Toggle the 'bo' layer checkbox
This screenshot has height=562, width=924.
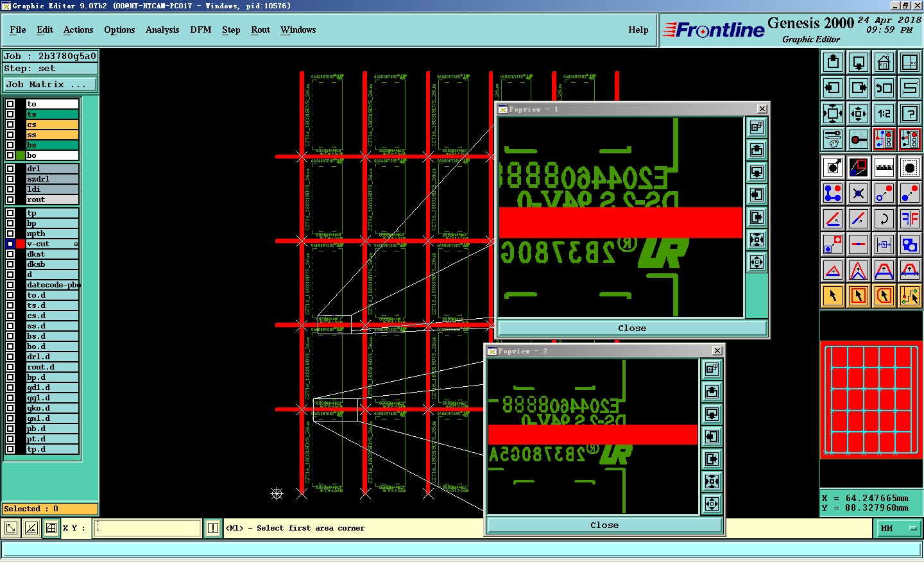pyautogui.click(x=10, y=155)
